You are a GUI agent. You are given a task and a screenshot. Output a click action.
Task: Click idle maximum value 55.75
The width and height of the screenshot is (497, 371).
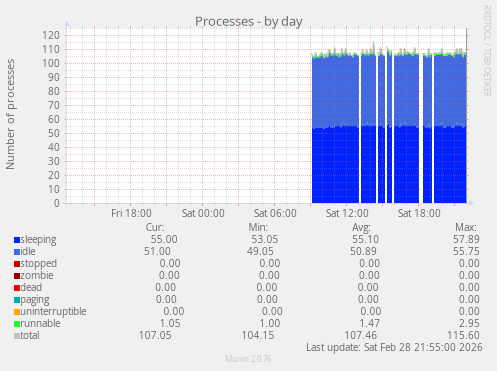click(x=466, y=251)
